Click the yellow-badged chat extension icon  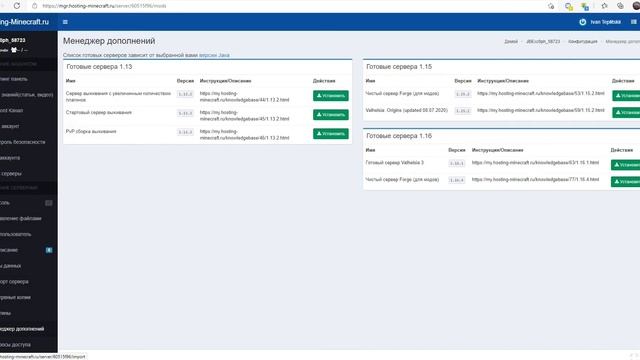(569, 6)
